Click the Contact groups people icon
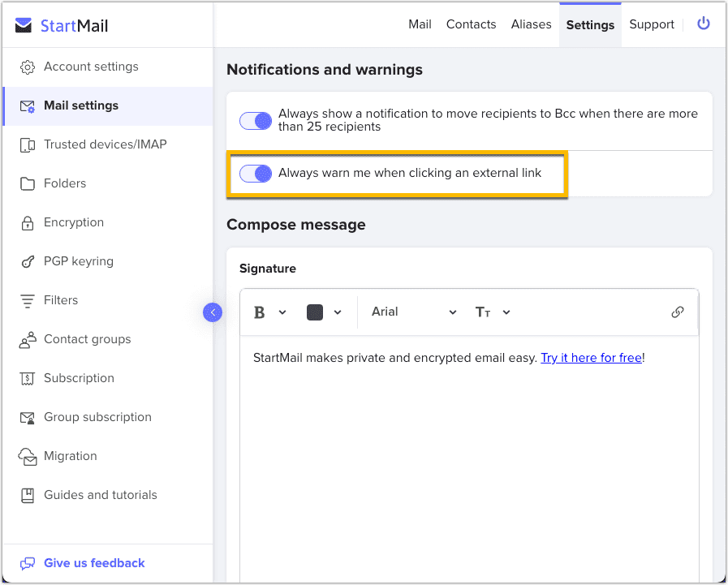 point(28,339)
